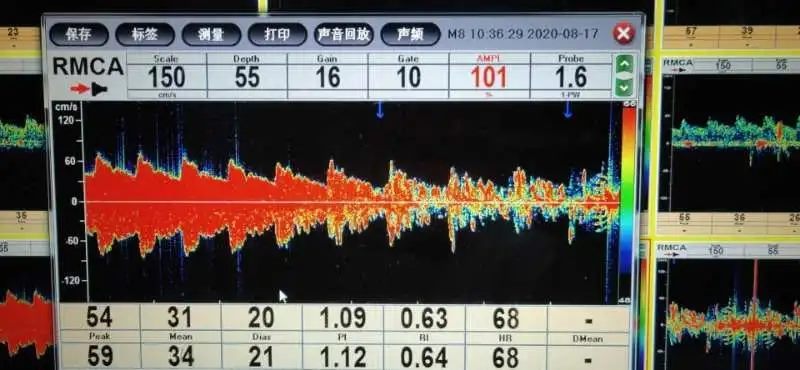This screenshot has height=370, width=800.
Task: Start 声音回放 audio playback
Action: click(x=343, y=34)
